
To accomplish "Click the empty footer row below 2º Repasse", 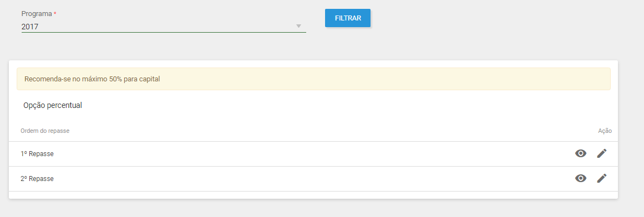I will pyautogui.click(x=313, y=195).
